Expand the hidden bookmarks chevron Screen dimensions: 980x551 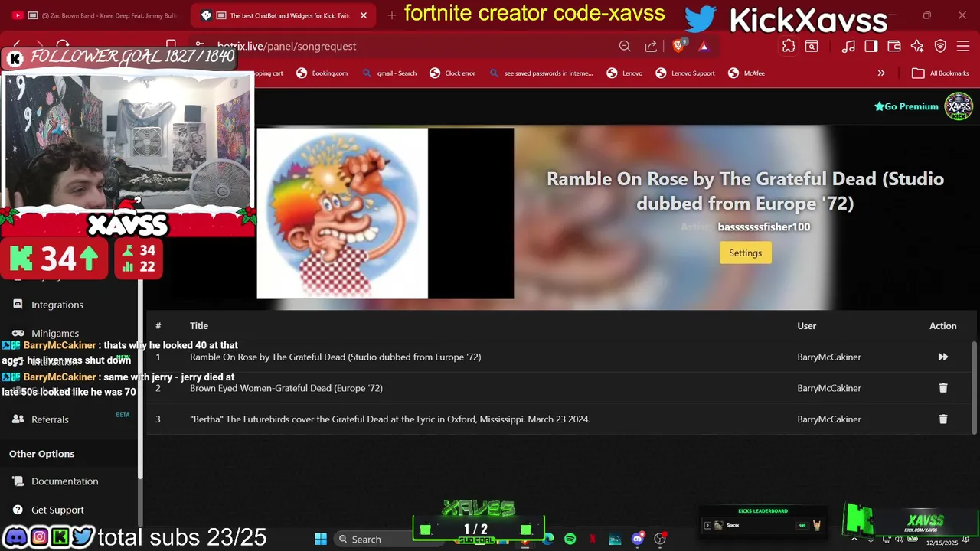pos(881,73)
